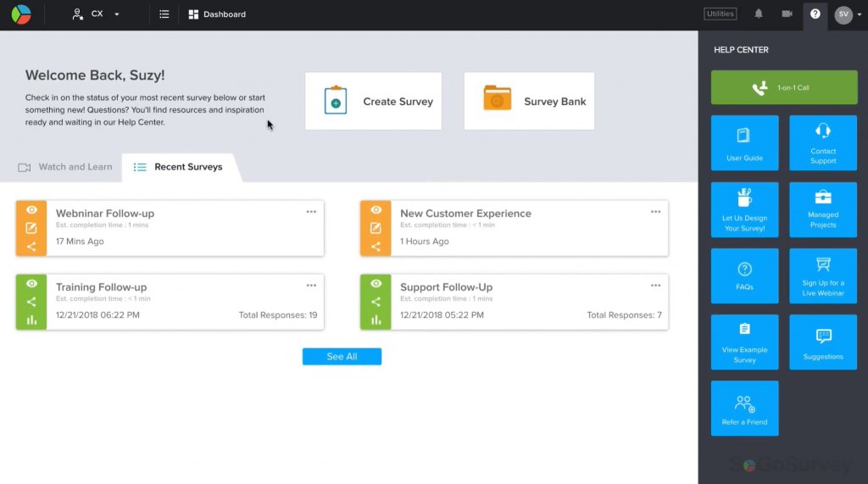This screenshot has width=868, height=484.
Task: View reports for Support Follow-Up
Action: (376, 320)
